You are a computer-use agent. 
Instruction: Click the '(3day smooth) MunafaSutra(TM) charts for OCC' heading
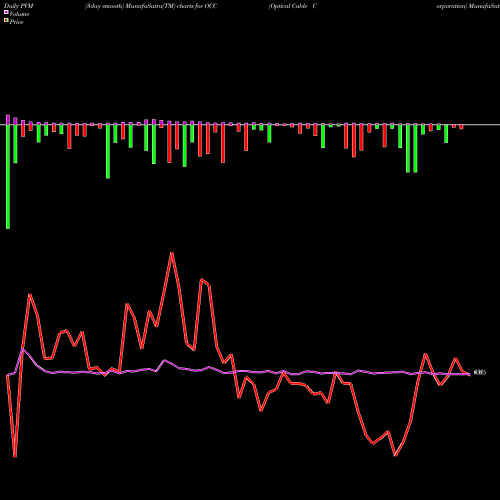pyautogui.click(x=151, y=6)
